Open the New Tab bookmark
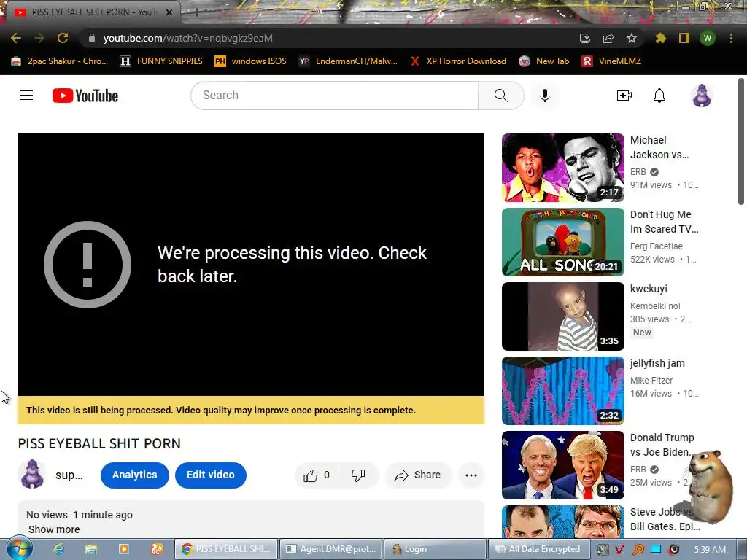 (x=544, y=61)
